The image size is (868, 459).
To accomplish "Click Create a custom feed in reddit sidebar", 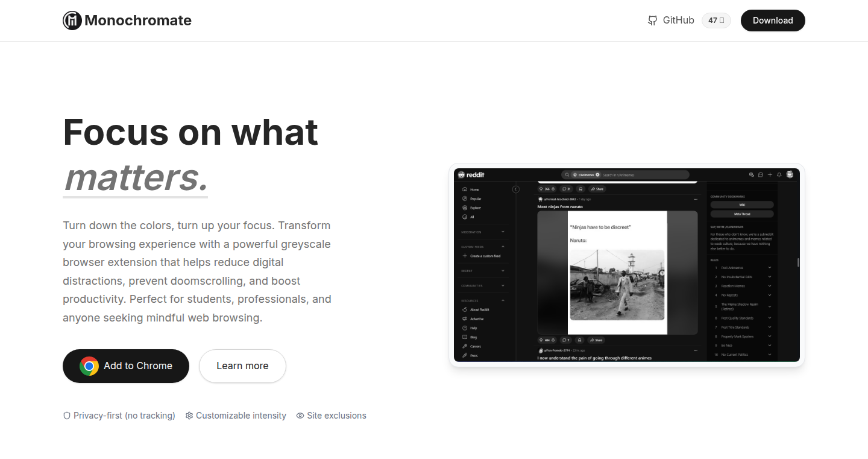I will pos(486,256).
